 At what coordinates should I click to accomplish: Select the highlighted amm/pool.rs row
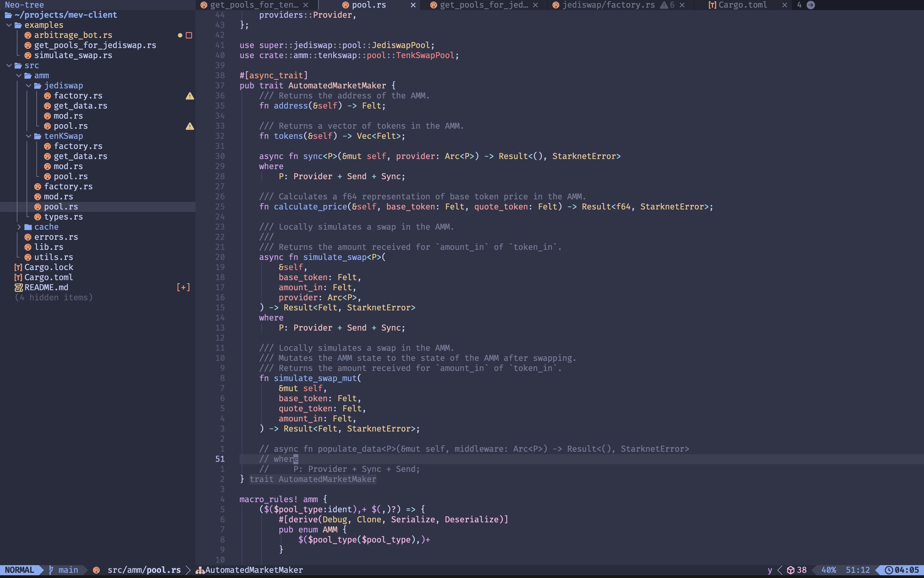click(98, 207)
